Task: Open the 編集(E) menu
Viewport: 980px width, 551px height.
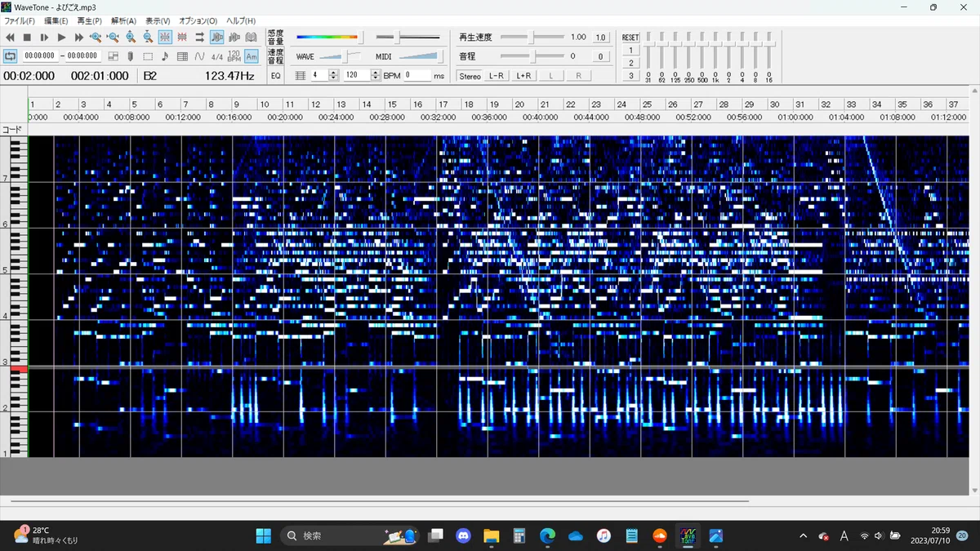Action: 56,20
